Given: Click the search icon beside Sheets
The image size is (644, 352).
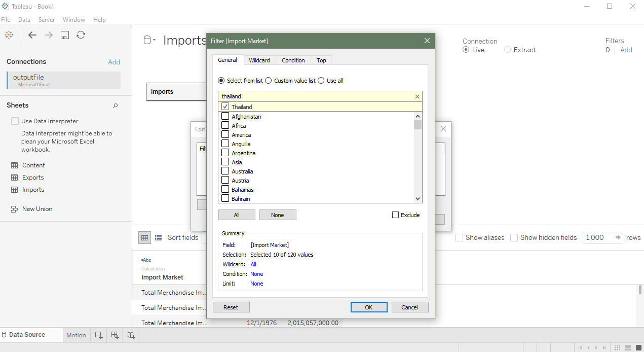Looking at the screenshot, I should pos(115,105).
